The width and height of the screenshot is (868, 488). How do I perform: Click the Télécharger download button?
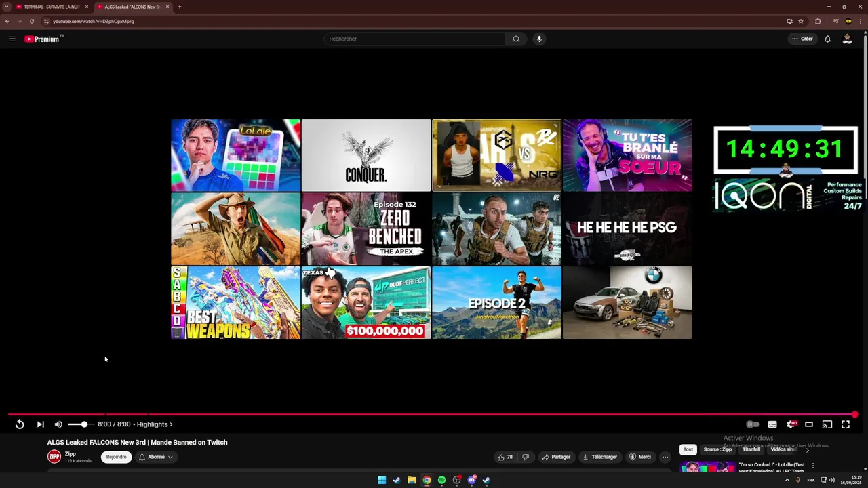(x=600, y=457)
